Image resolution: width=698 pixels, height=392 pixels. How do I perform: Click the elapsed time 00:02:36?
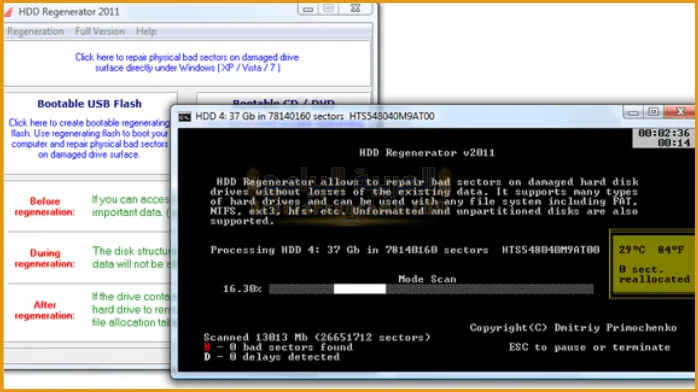(x=664, y=133)
